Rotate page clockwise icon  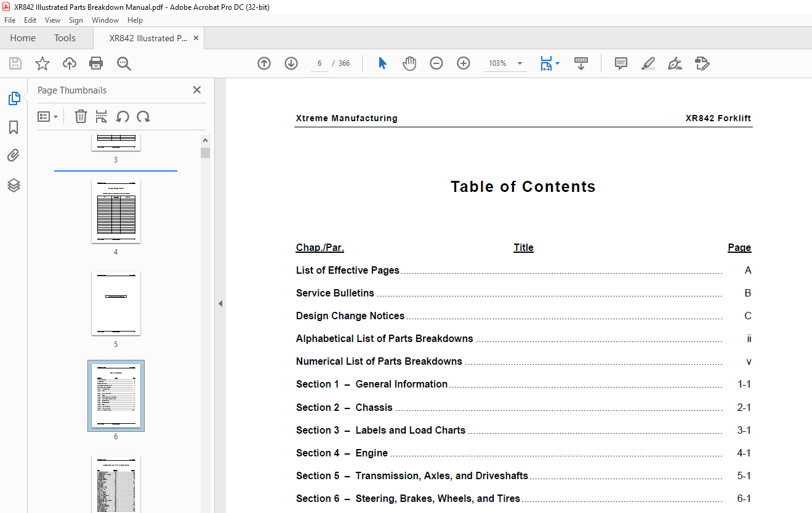point(143,116)
